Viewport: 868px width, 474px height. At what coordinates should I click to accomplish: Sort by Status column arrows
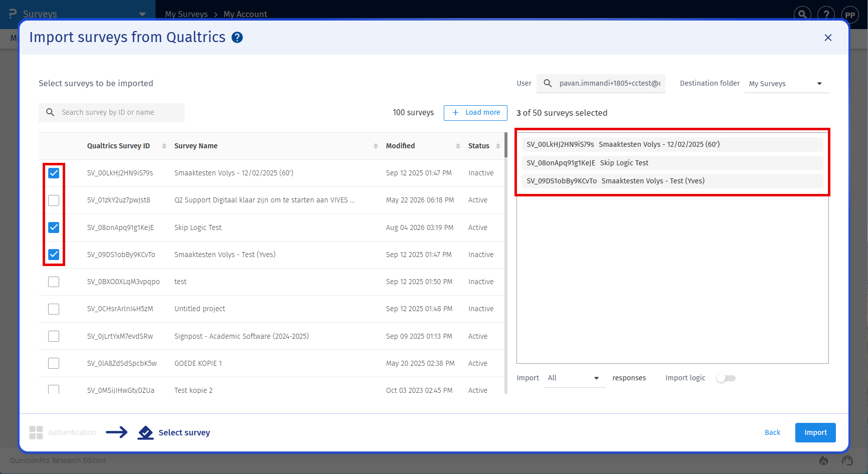(x=498, y=146)
